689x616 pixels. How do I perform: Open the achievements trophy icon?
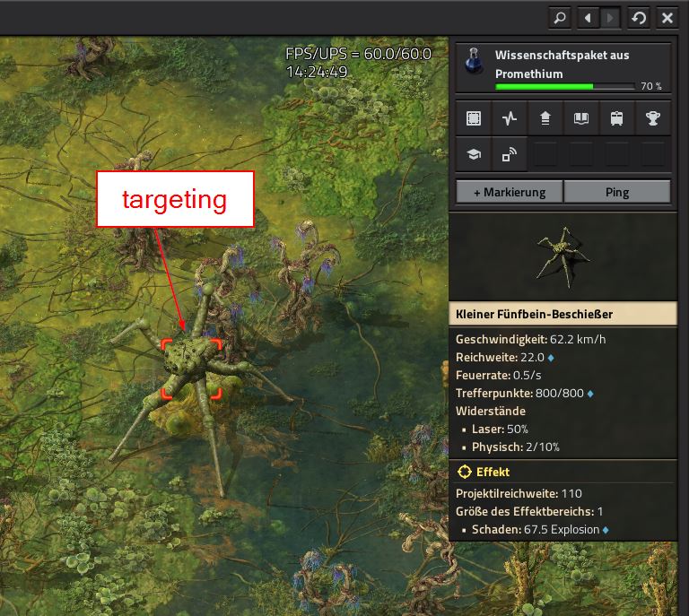pos(653,118)
